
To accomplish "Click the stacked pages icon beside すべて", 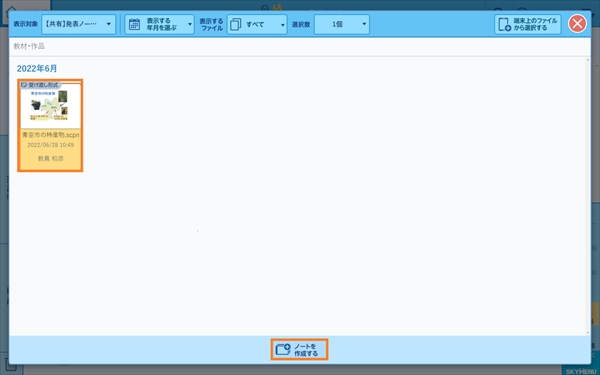I will pos(235,24).
